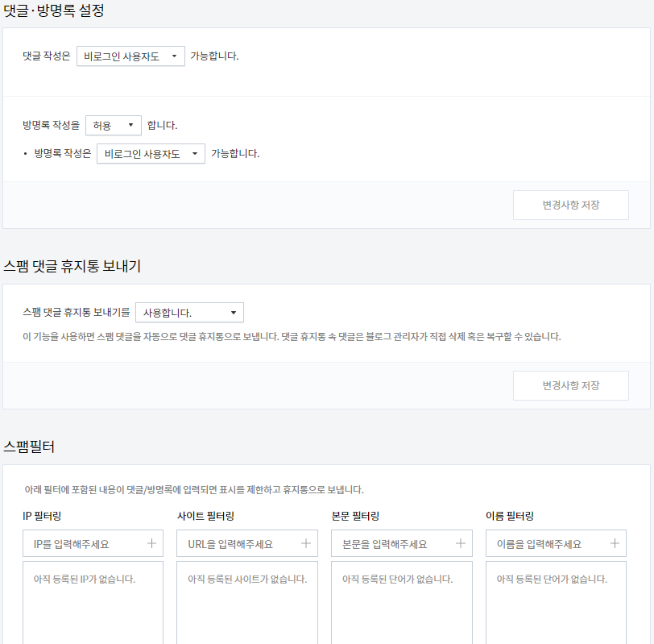
Task: Click the 이 기능을 사용하면 스팸 댓글을 description text
Action: coord(292,337)
